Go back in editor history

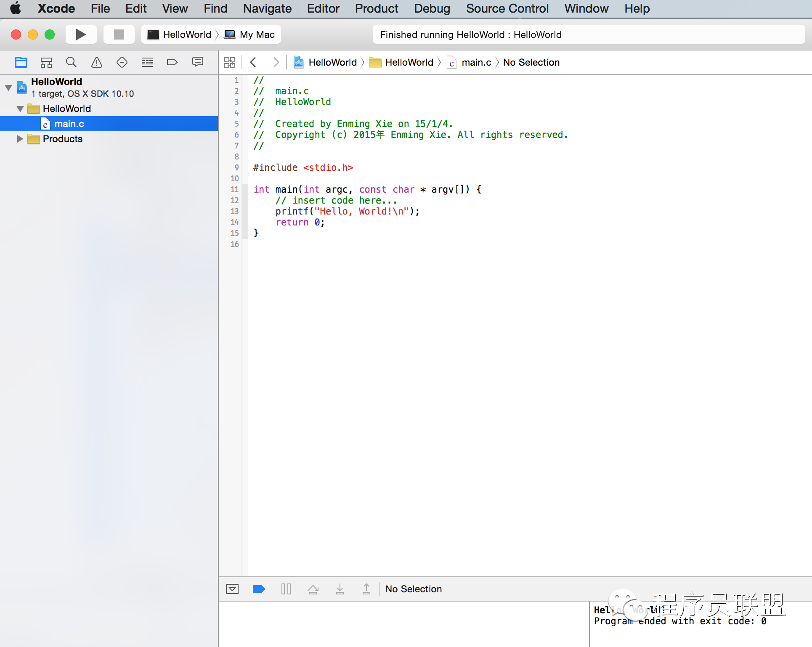(x=253, y=62)
